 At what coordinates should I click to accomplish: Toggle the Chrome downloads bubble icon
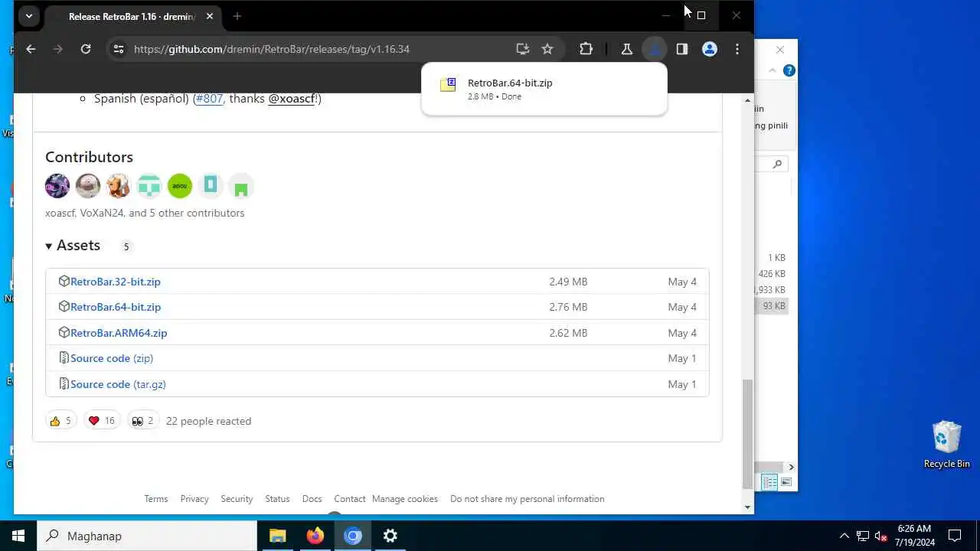655,49
